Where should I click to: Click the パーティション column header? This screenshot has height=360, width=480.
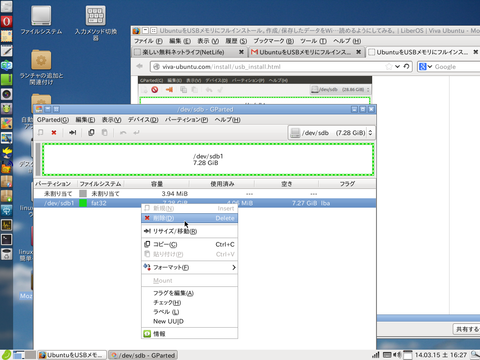point(55,184)
